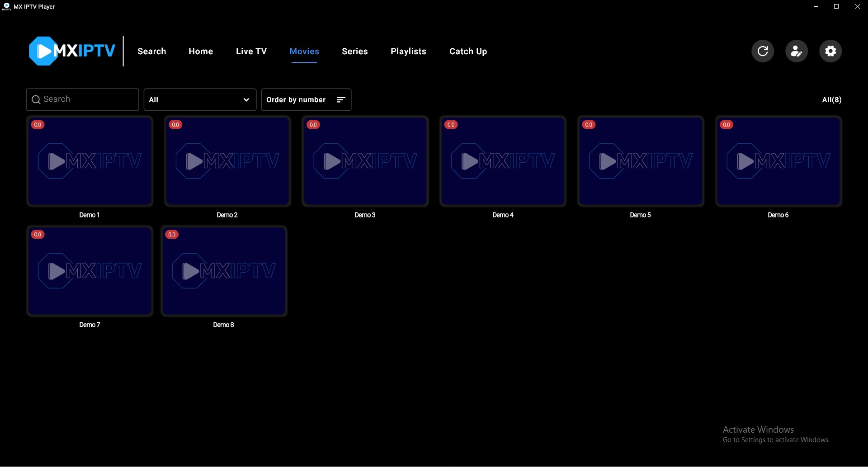Go to the Home tab
Viewport: 868px width, 467px height.
point(201,52)
